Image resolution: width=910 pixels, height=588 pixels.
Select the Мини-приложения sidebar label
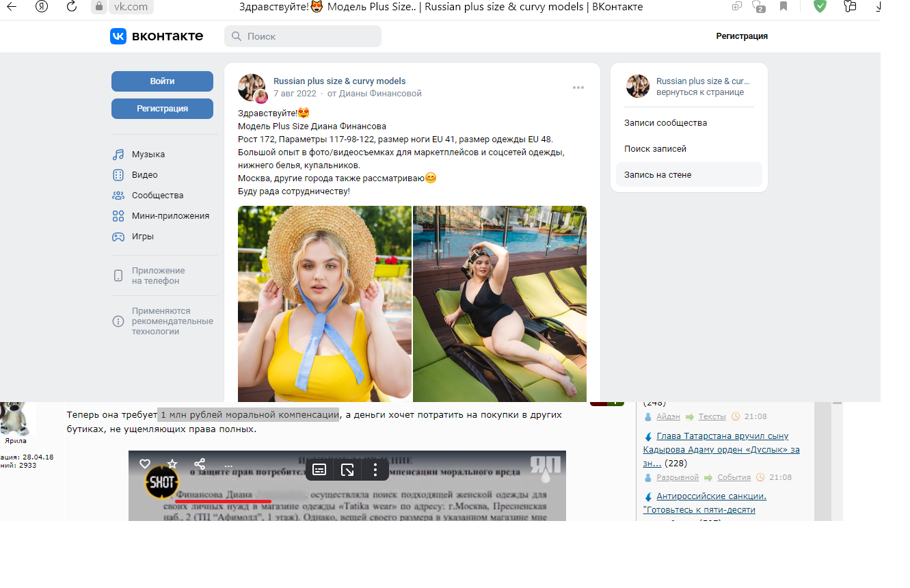coord(171,216)
